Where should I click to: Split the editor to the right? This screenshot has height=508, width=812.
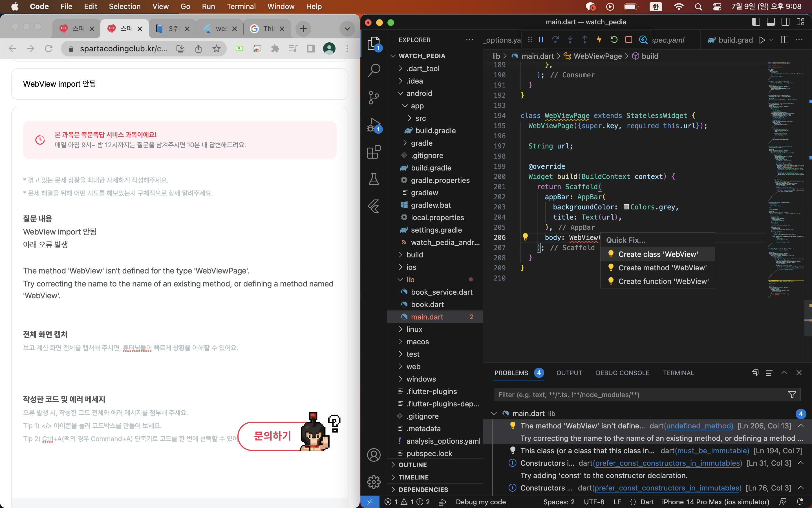click(784, 40)
